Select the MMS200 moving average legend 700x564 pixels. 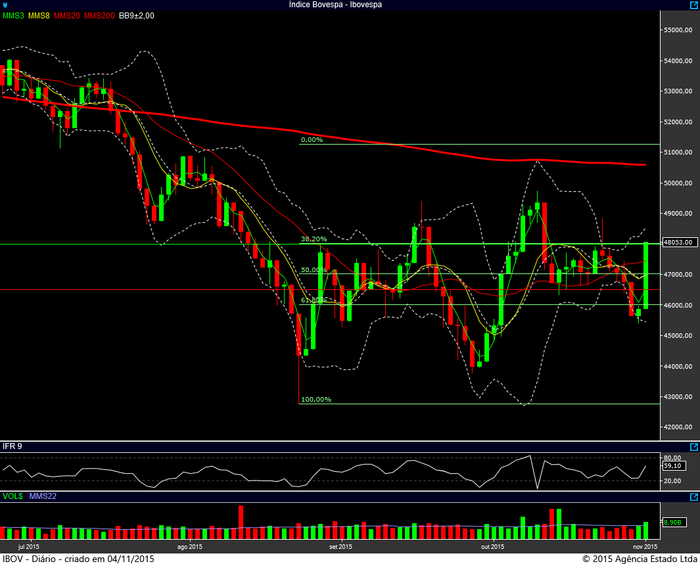click(100, 16)
